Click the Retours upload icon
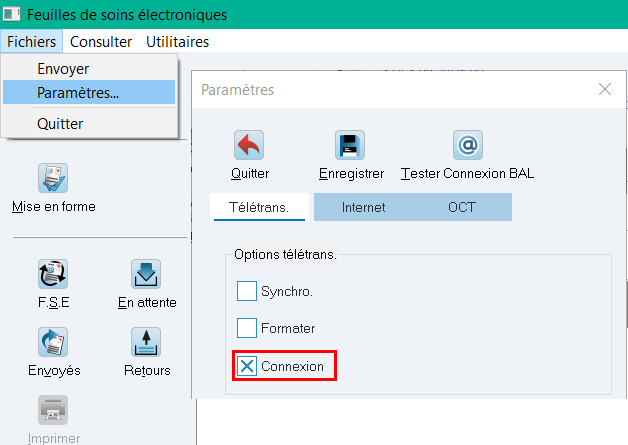Image resolution: width=628 pixels, height=445 pixels. click(146, 342)
